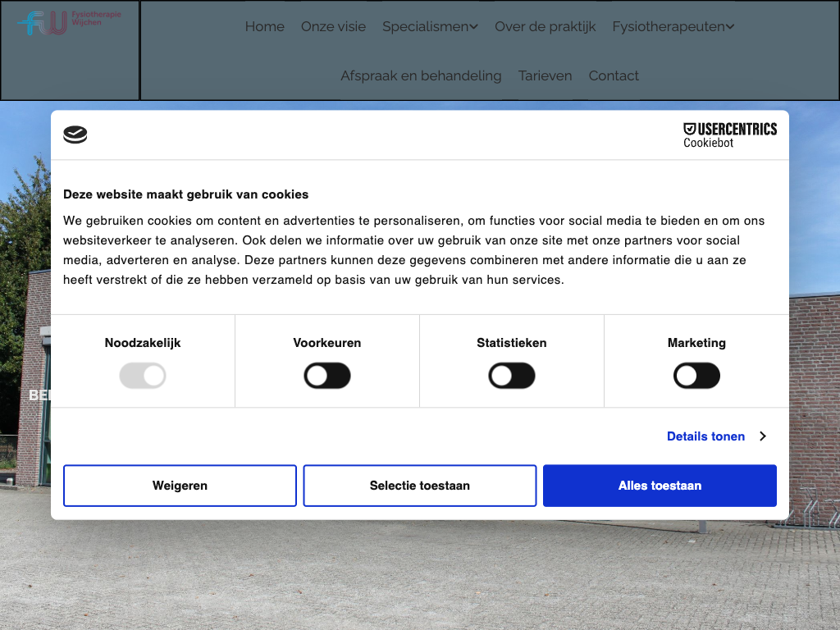Expand the Fysiotherapeuten dropdown menu
This screenshot has width=840, height=630.
(x=673, y=26)
